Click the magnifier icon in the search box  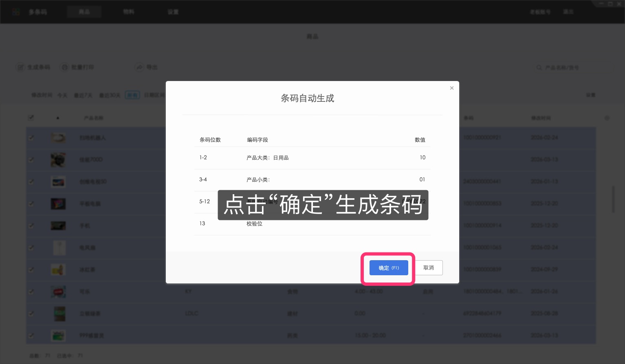(539, 68)
